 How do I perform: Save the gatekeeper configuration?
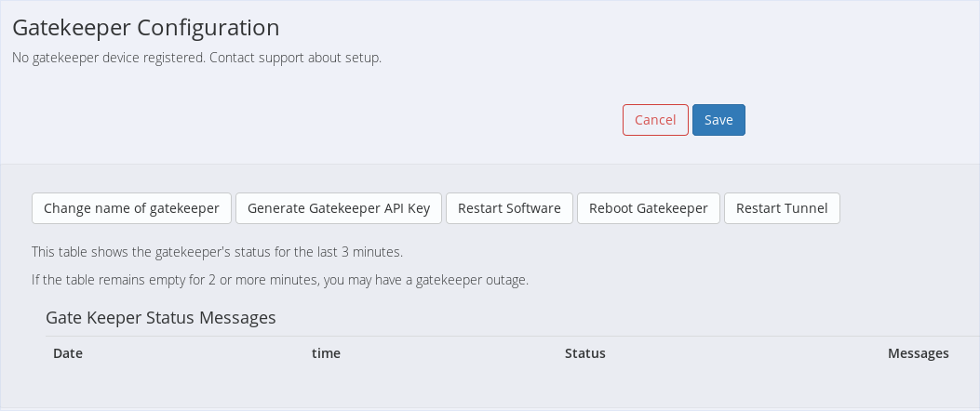coord(718,120)
